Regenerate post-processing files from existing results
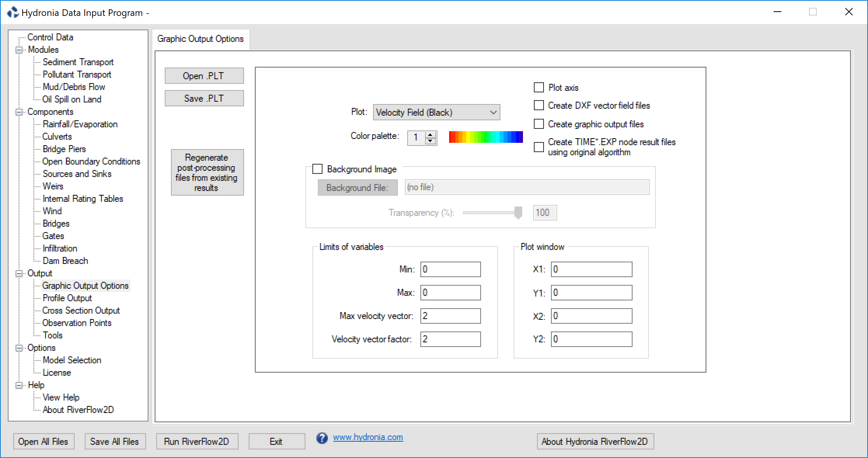The width and height of the screenshot is (868, 458). (207, 172)
